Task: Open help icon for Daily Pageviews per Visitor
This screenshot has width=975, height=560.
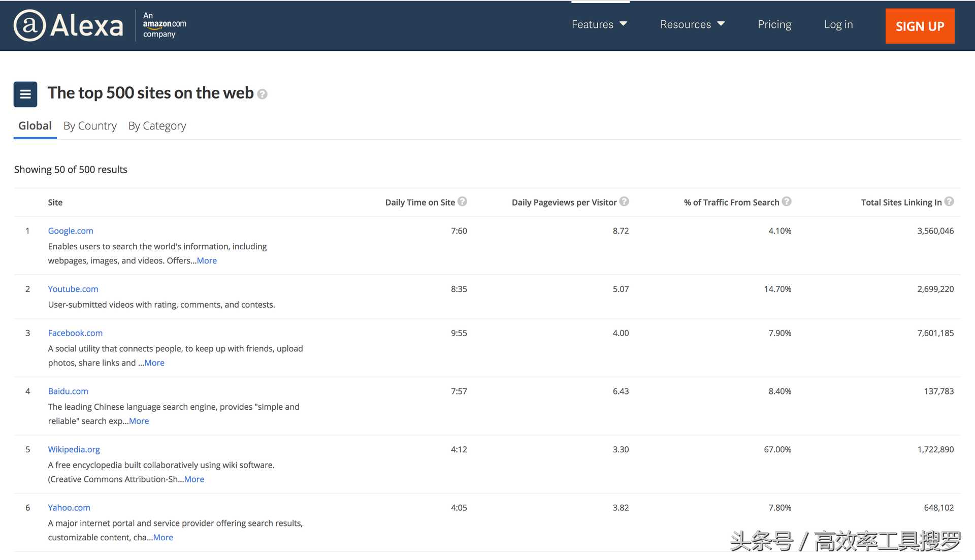Action: 624,202
